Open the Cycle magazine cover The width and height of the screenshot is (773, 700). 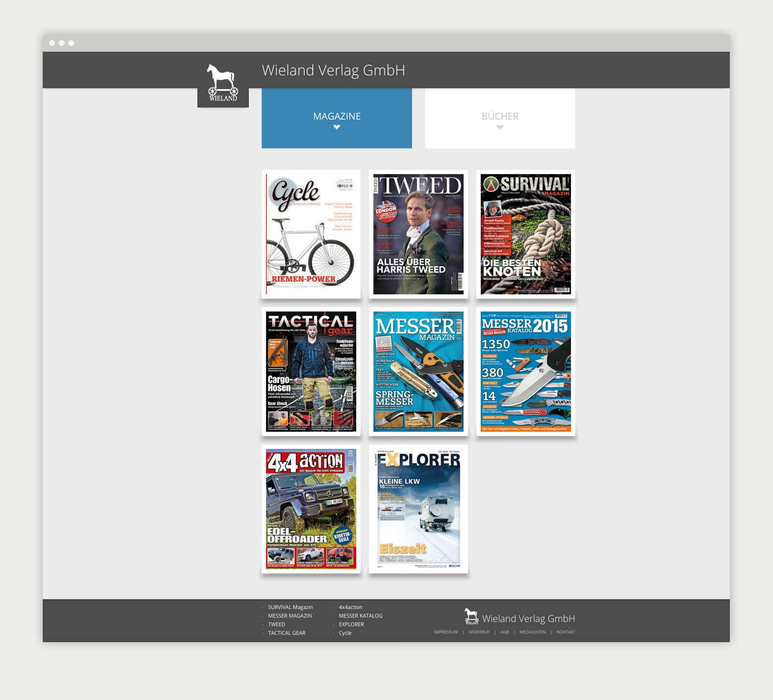coord(311,234)
